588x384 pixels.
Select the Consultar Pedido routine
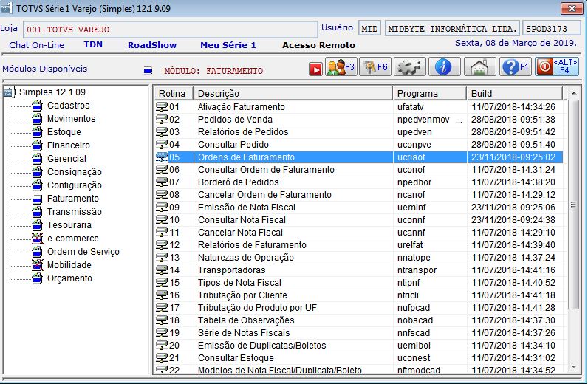[x=358, y=145]
